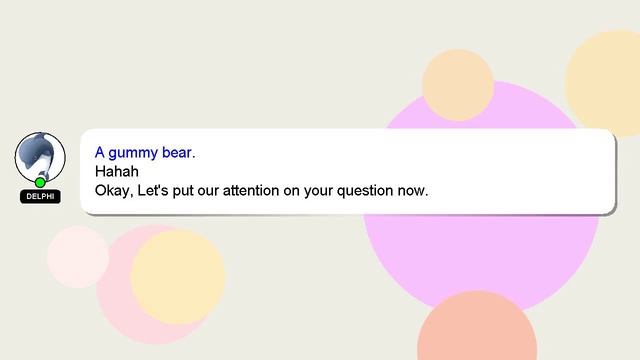The image size is (640, 360).
Task: Select the DELPHI name label
Action: tap(40, 196)
